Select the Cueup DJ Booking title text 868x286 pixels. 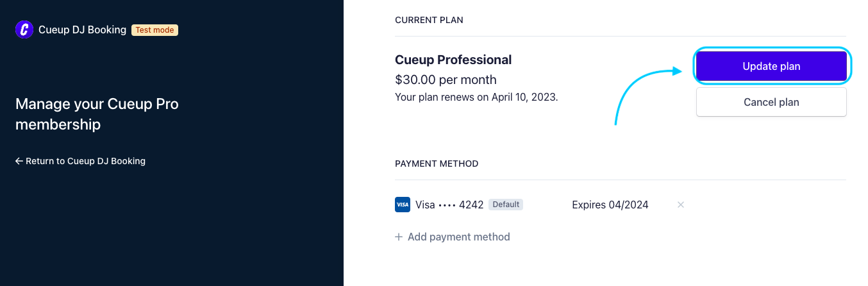82,29
